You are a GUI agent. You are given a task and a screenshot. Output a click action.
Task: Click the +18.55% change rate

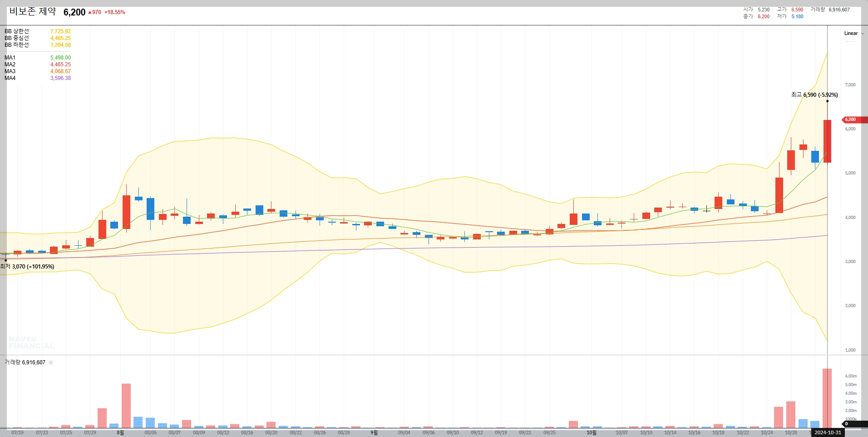(115, 12)
